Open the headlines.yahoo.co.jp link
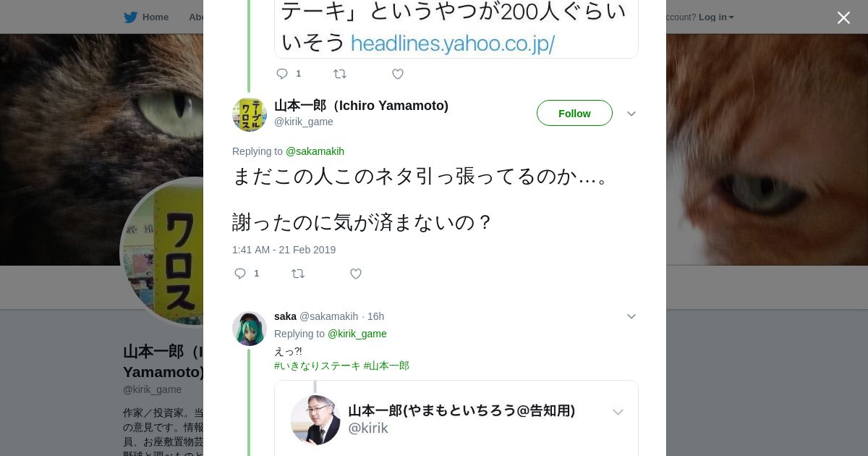Viewport: 868px width, 456px height. tap(453, 43)
